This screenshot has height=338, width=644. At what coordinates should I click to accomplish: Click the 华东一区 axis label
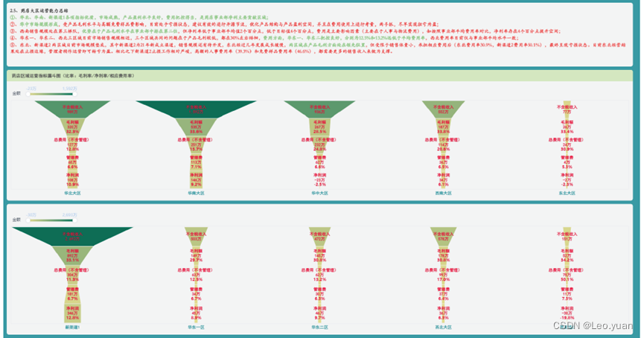tap(196, 328)
